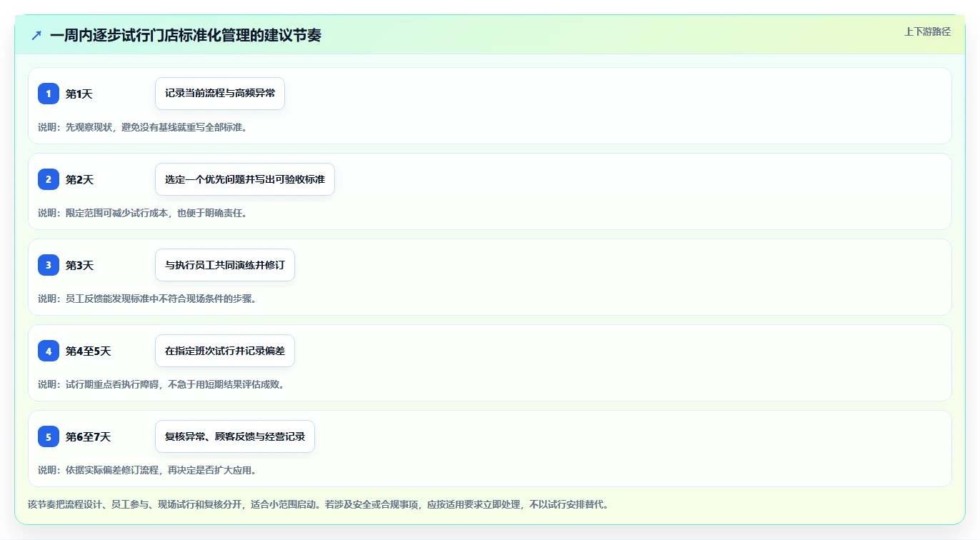
Task: Click the 复核异常、顾客反馈与经营记录 chip
Action: pos(235,436)
